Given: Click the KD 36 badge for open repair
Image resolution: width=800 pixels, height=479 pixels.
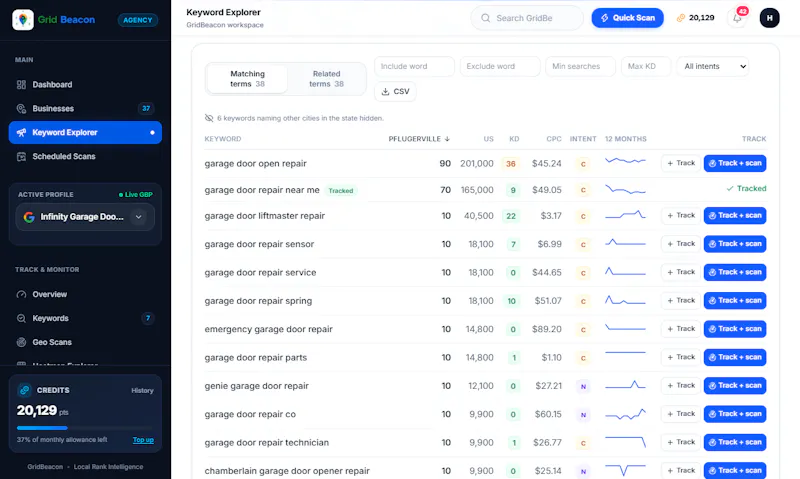Looking at the screenshot, I should [x=511, y=164].
